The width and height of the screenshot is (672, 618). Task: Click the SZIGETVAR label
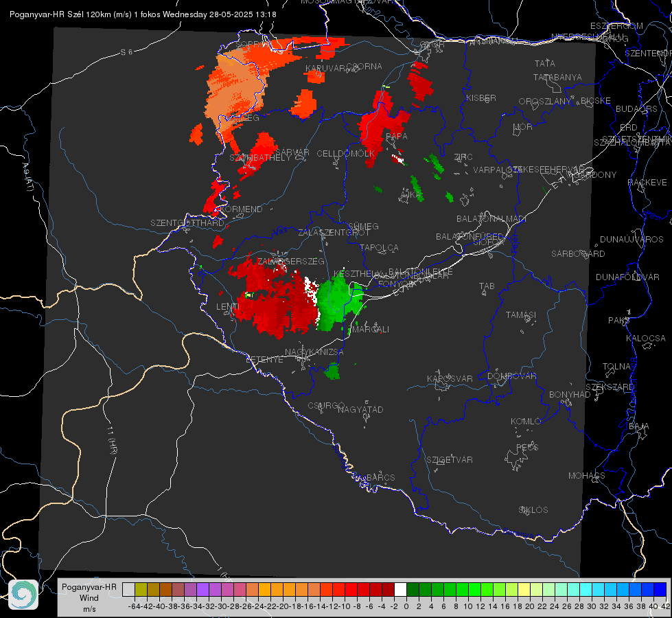click(x=450, y=460)
